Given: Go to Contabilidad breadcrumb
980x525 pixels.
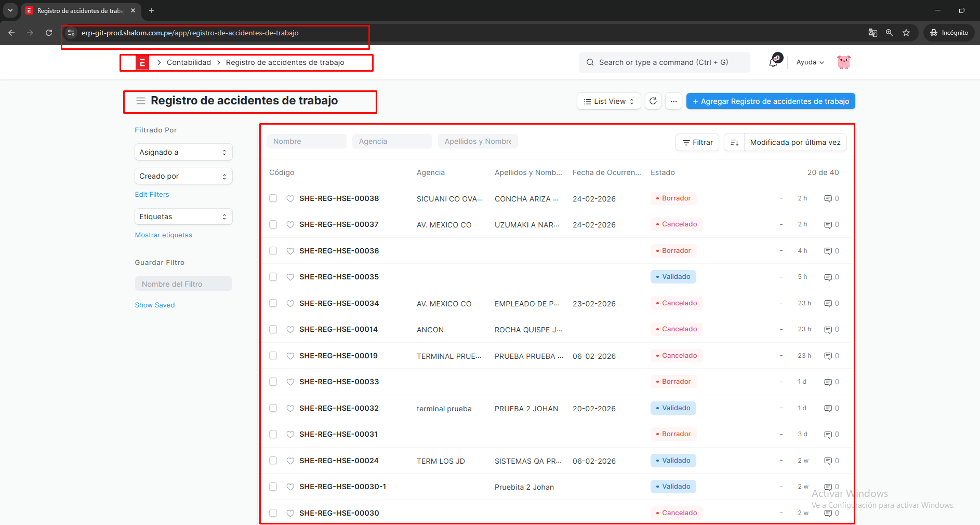Looking at the screenshot, I should coord(189,62).
